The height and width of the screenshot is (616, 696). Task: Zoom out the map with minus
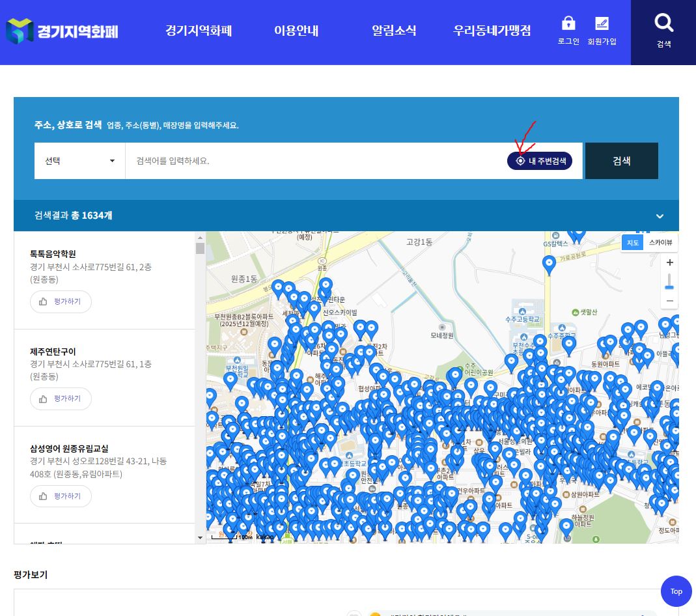670,301
